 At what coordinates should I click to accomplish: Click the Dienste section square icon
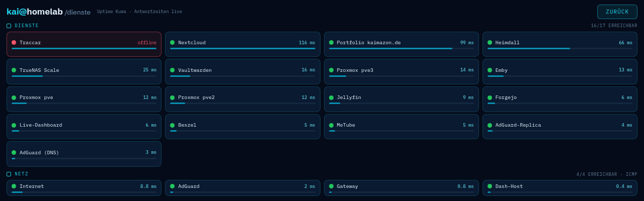pos(9,26)
